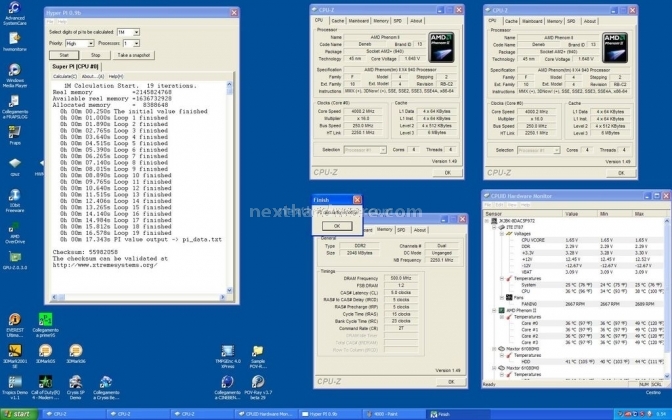Click the Hardware Monitor vertical scrollbar

[667, 298]
